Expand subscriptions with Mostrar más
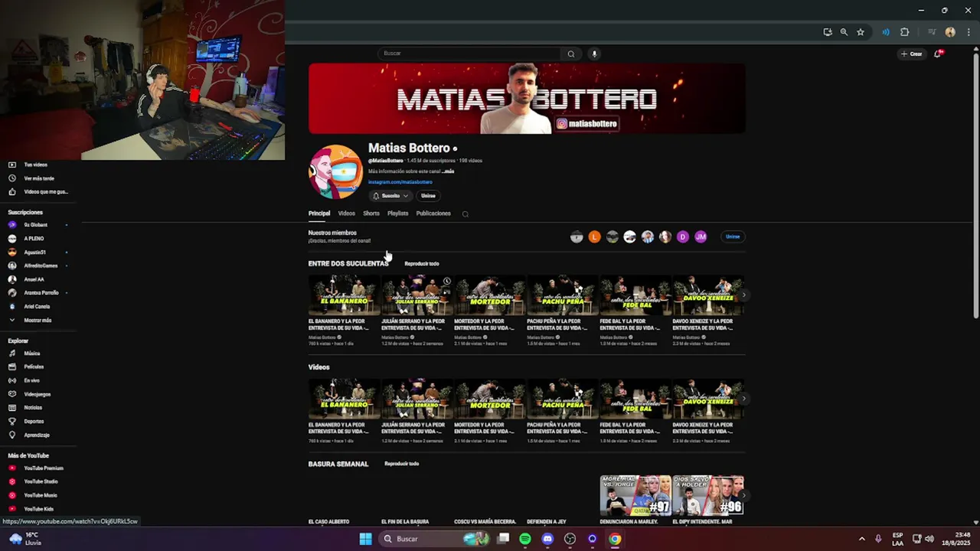The image size is (980, 551). tap(38, 320)
